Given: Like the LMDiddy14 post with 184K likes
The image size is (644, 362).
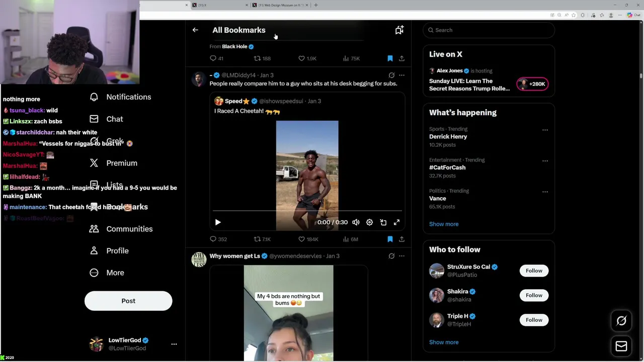Looking at the screenshot, I should click(x=308, y=239).
